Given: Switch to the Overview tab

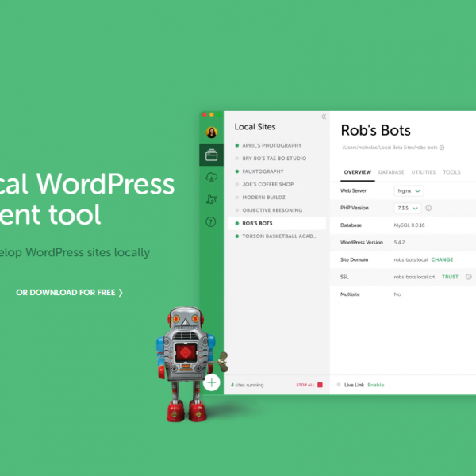Looking at the screenshot, I should (358, 172).
